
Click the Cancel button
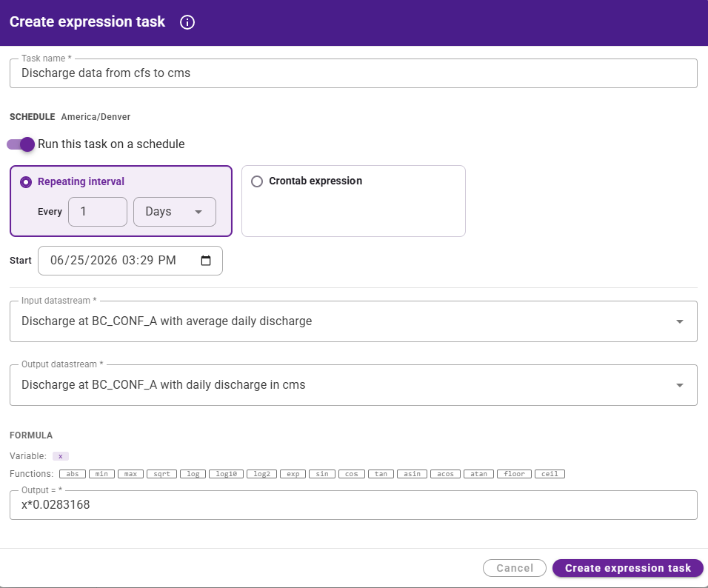[x=515, y=568]
